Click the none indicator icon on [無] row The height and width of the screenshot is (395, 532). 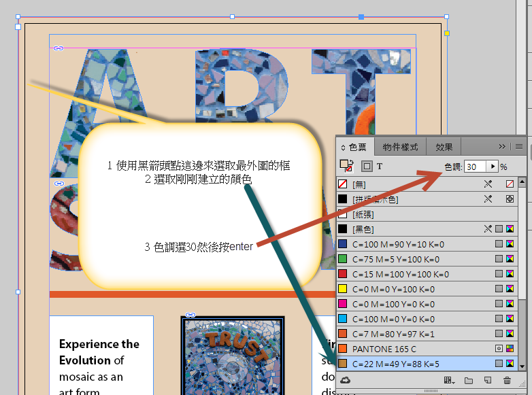510,184
